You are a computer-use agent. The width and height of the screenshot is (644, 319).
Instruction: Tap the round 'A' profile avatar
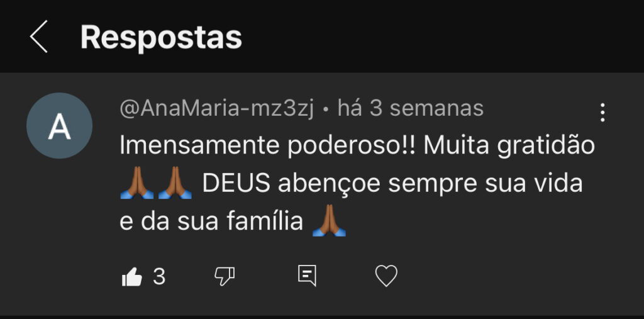click(x=59, y=126)
